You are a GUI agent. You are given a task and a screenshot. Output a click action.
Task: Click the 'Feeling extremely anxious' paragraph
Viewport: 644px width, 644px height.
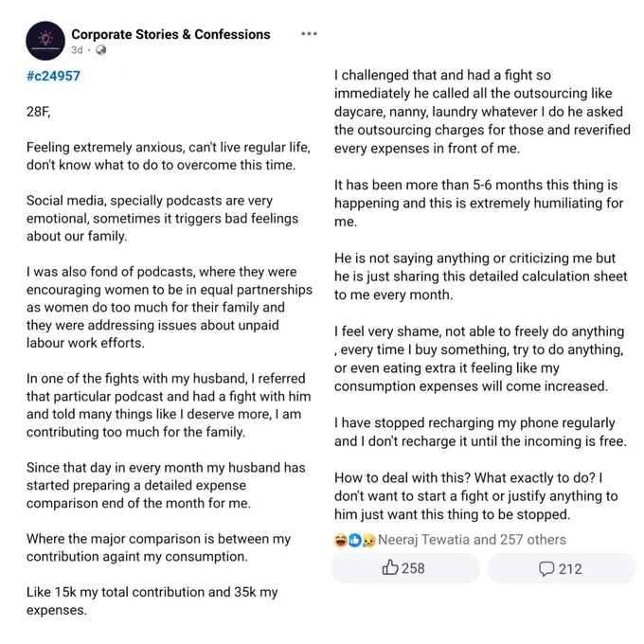(169, 156)
